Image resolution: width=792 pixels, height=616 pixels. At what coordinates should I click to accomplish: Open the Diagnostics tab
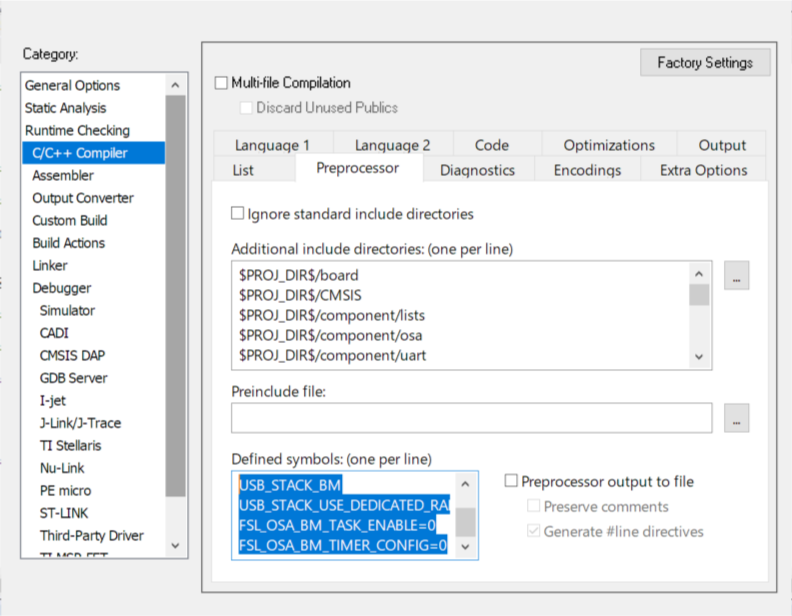(x=477, y=170)
